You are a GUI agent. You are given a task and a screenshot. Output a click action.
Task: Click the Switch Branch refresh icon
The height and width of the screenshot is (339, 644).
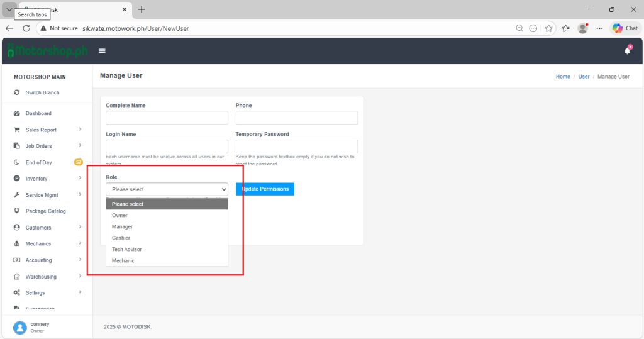17,92
